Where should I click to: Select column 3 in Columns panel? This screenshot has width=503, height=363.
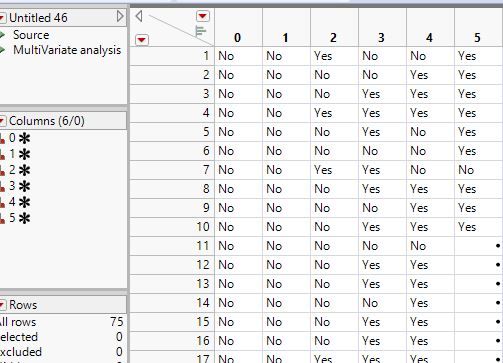12,186
